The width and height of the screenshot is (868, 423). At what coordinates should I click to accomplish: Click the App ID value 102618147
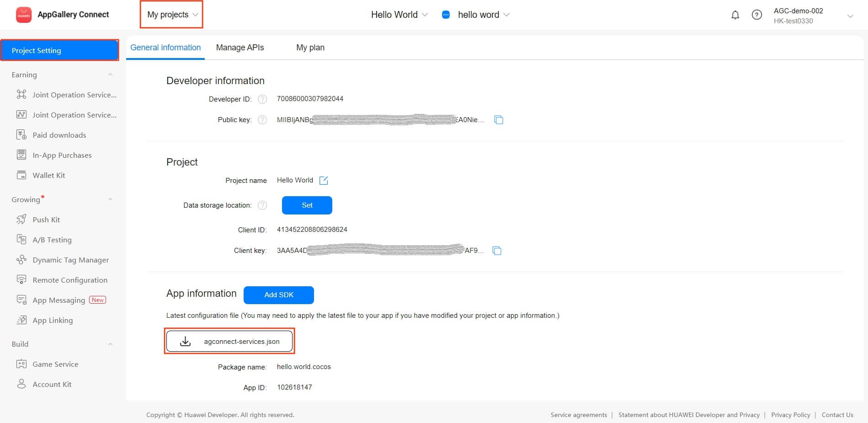(295, 387)
